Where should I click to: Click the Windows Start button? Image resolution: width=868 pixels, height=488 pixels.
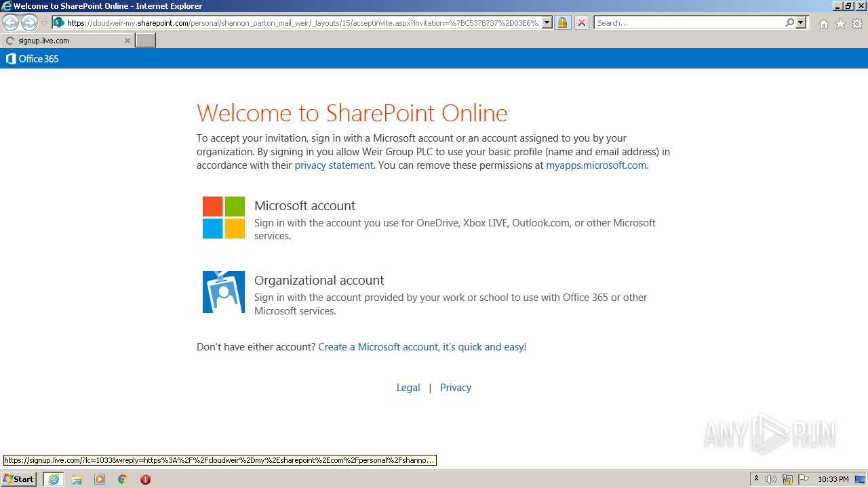(19, 479)
